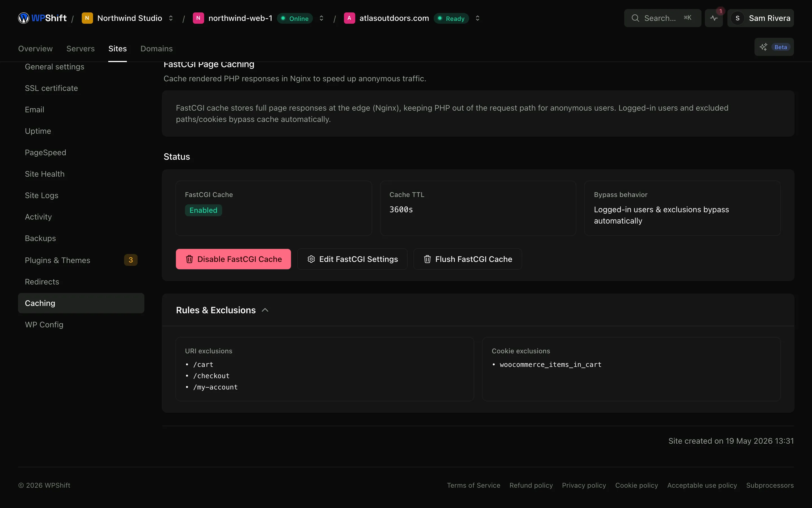Click the /my-account URI exclusion
The height and width of the screenshot is (508, 812).
pos(215,387)
